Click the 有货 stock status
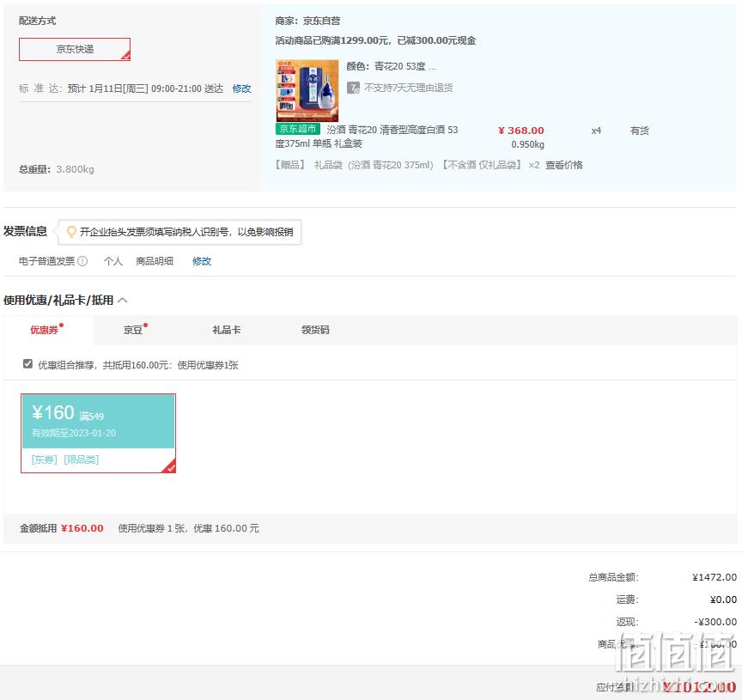742x700 pixels. (639, 131)
